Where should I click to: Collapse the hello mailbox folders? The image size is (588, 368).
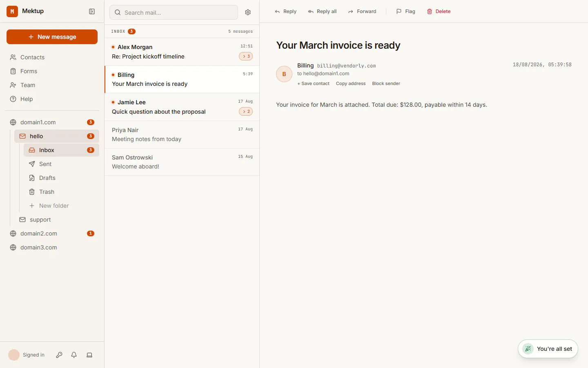click(x=57, y=136)
